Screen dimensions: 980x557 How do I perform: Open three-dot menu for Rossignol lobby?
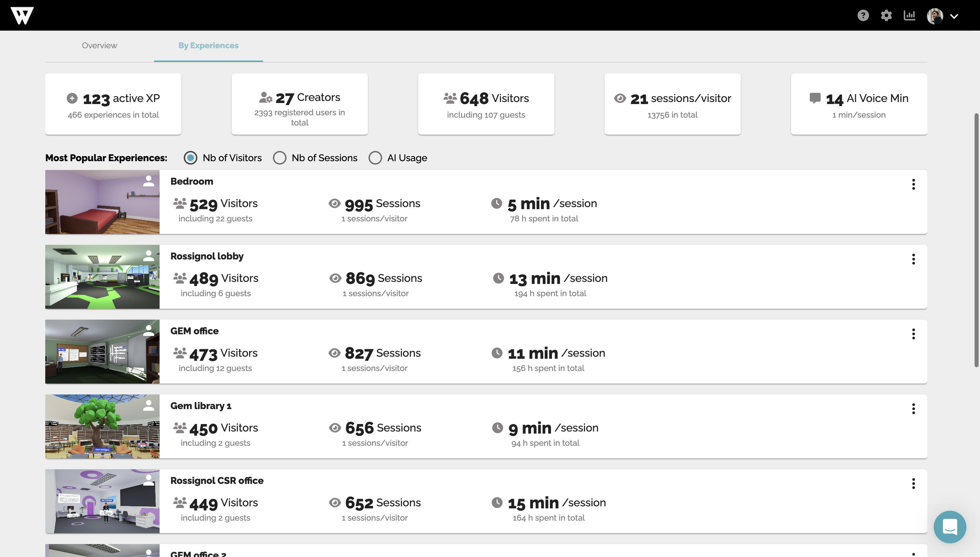(913, 259)
